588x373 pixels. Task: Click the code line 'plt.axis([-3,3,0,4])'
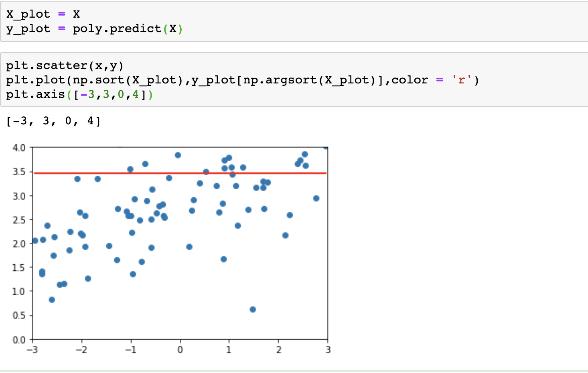[x=80, y=95]
